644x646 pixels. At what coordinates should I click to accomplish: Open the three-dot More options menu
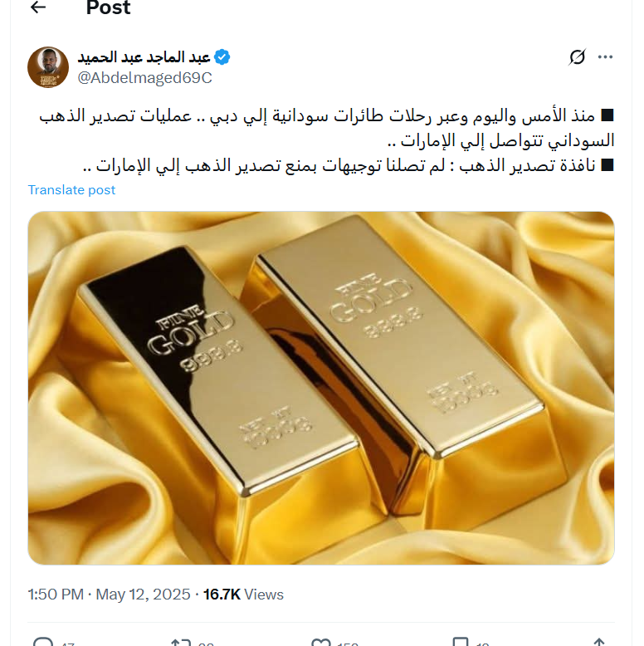coord(605,56)
